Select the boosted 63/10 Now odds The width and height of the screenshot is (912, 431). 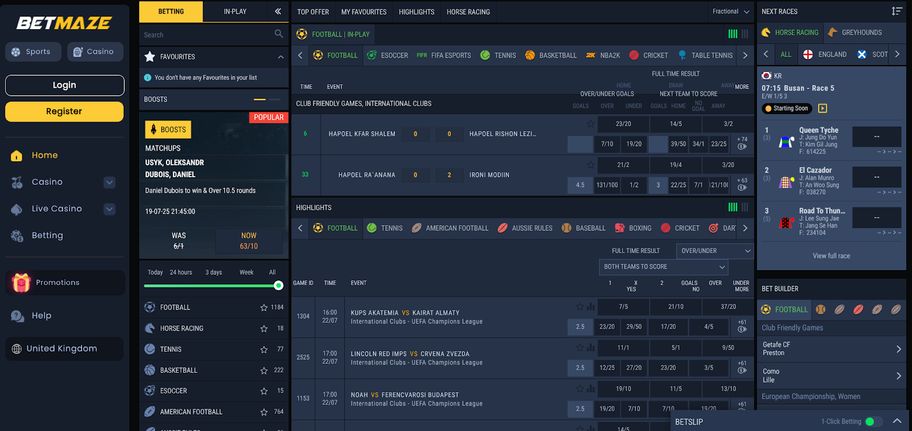(x=249, y=241)
